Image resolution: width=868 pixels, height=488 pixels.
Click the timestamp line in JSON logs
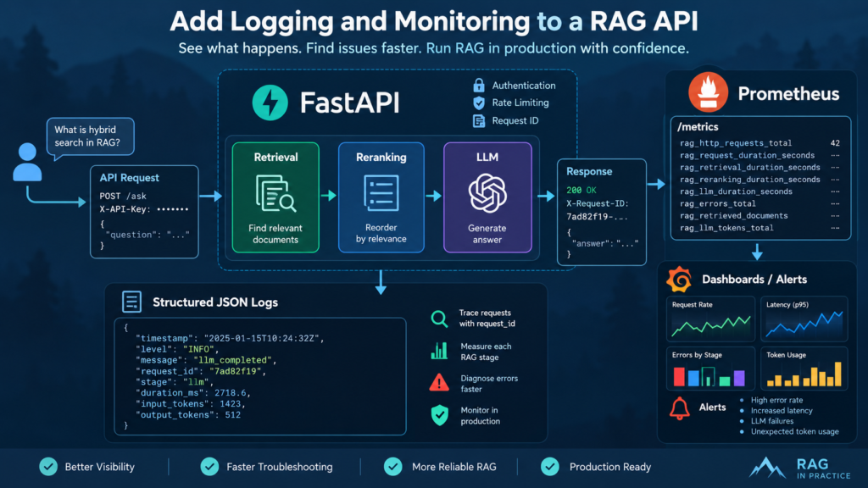click(x=230, y=338)
